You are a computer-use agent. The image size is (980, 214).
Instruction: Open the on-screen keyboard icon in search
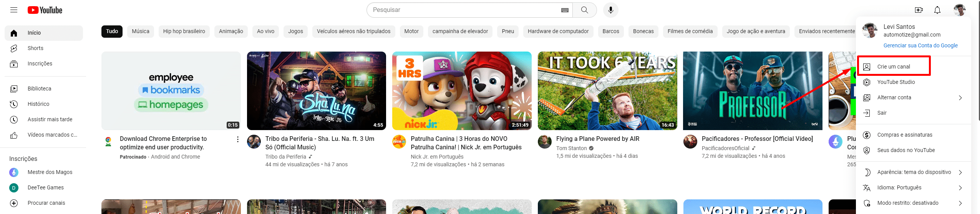click(x=565, y=10)
